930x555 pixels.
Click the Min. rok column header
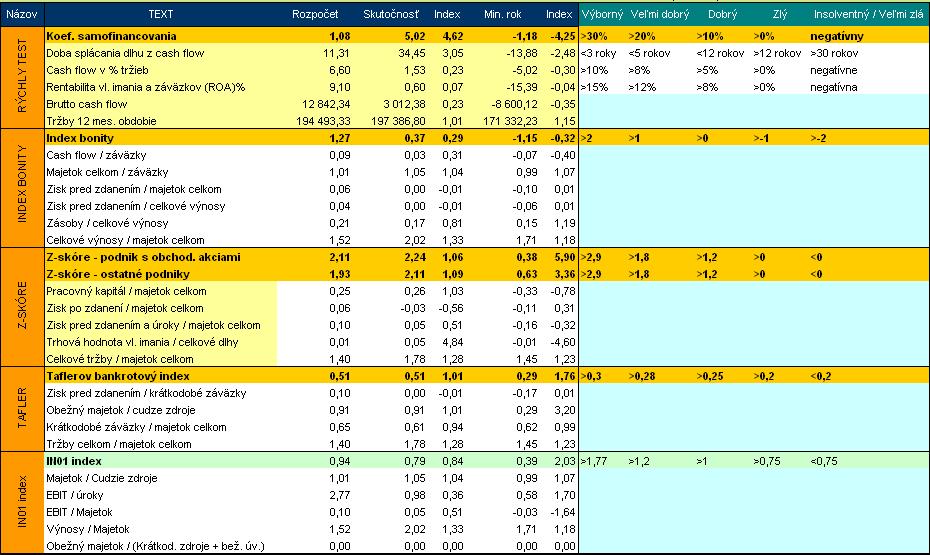click(x=502, y=14)
